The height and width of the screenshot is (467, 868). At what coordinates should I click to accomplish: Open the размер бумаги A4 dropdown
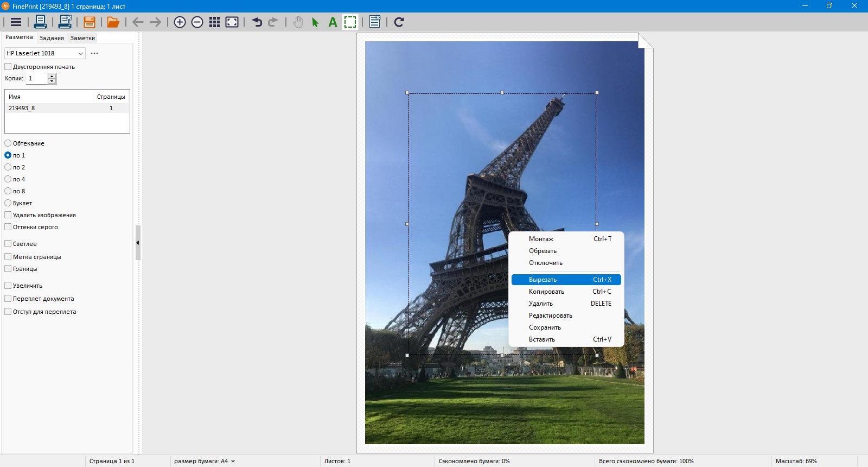tap(205, 461)
